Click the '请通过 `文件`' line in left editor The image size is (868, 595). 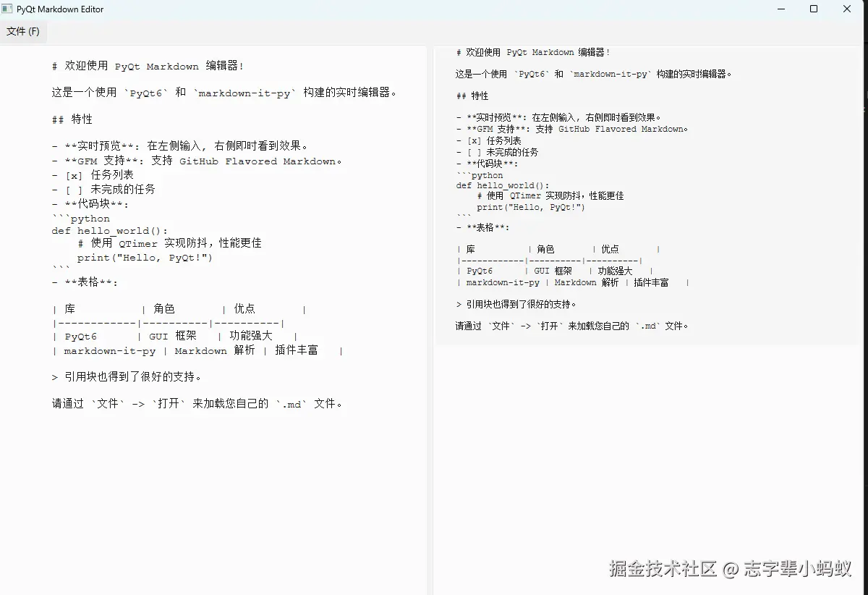point(197,404)
